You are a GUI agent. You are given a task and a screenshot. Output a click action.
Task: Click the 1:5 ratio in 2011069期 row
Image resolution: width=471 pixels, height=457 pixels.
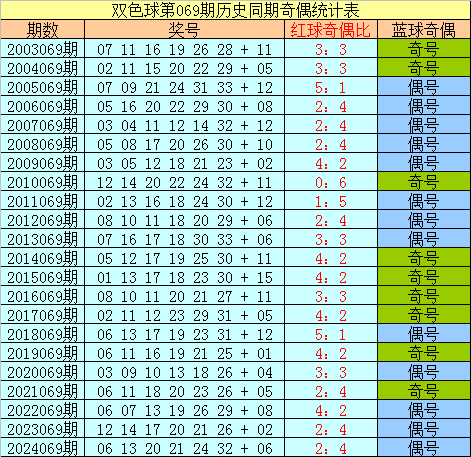coord(331,201)
